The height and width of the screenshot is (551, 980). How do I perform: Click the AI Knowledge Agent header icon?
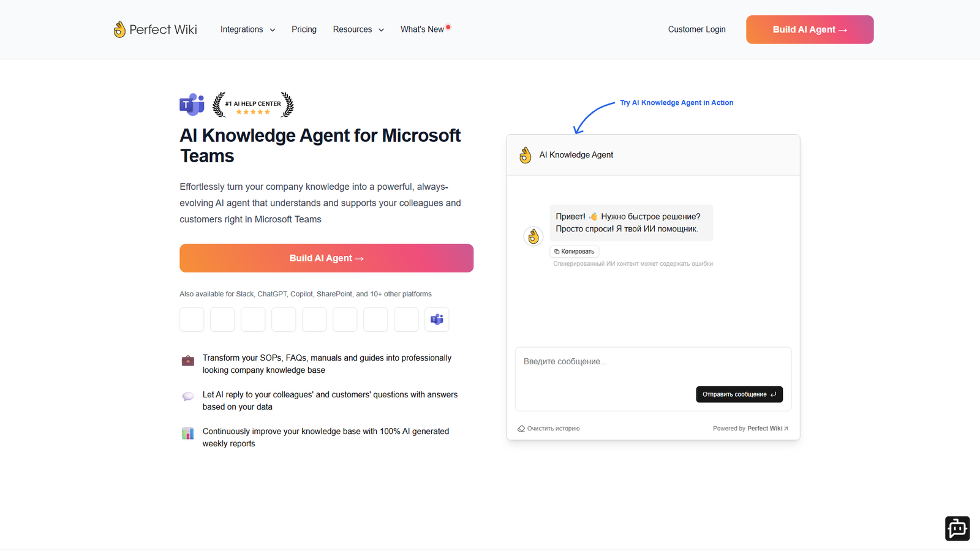pos(526,155)
